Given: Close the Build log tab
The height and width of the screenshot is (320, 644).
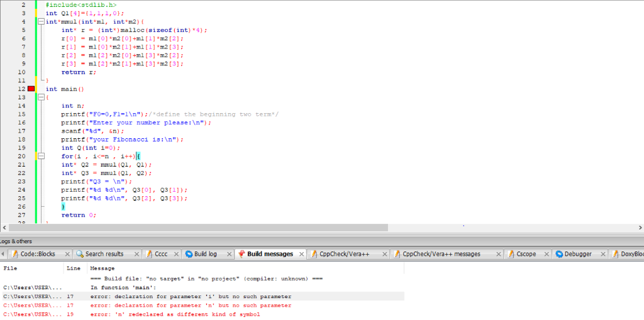Looking at the screenshot, I should coord(229,254).
